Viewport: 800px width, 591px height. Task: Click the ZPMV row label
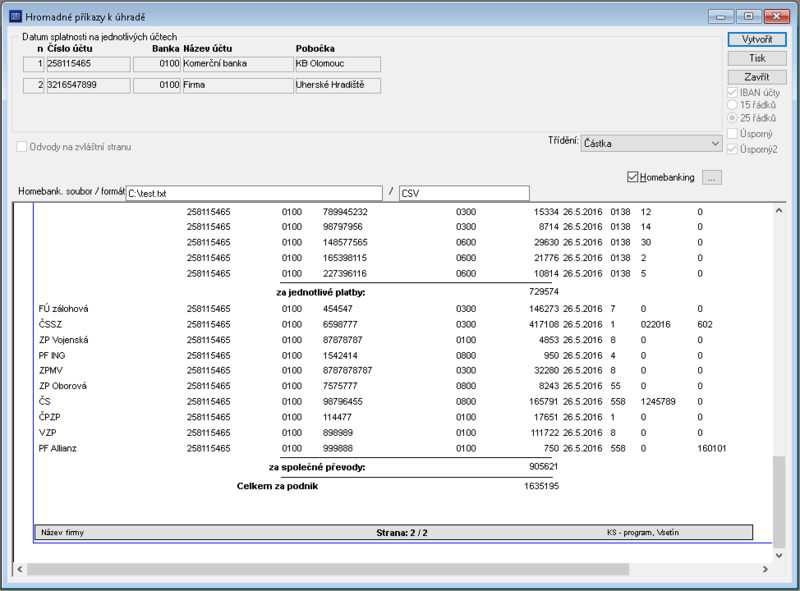click(51, 371)
